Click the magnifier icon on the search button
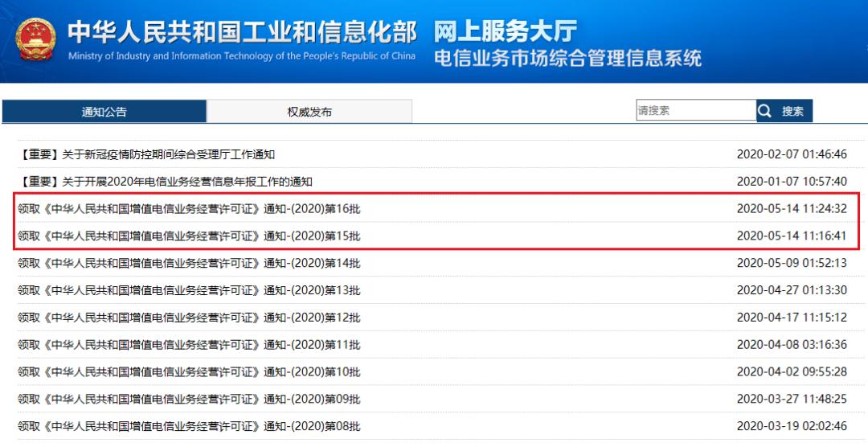The height and width of the screenshot is (447, 868). (x=764, y=111)
